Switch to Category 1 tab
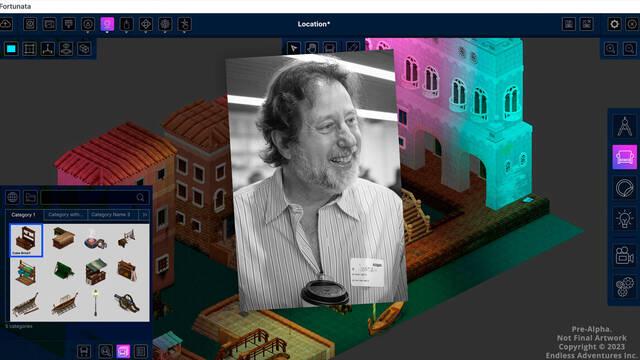 (x=24, y=215)
